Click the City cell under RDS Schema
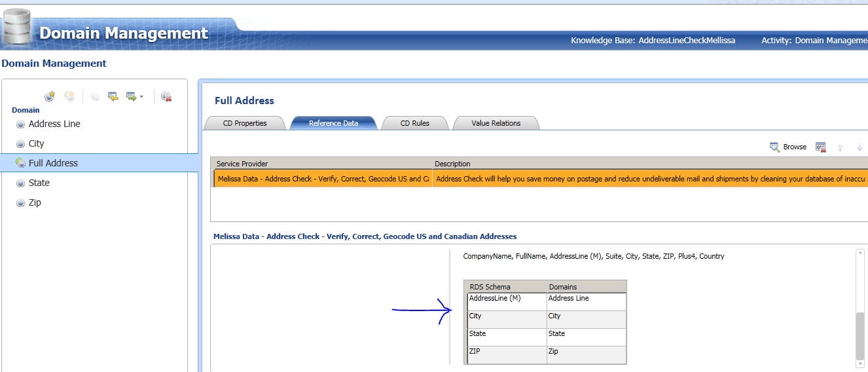 tap(507, 319)
